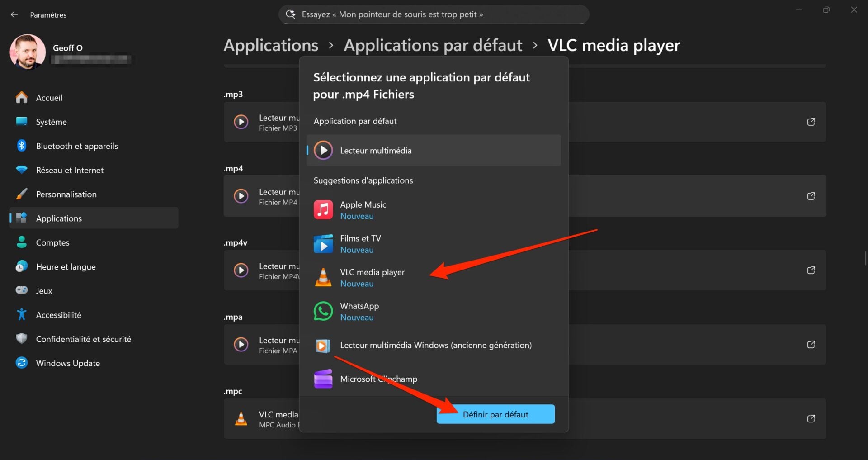868x460 pixels.
Task: Click the VLC cone icon in .mpc row
Action: pyautogui.click(x=241, y=418)
